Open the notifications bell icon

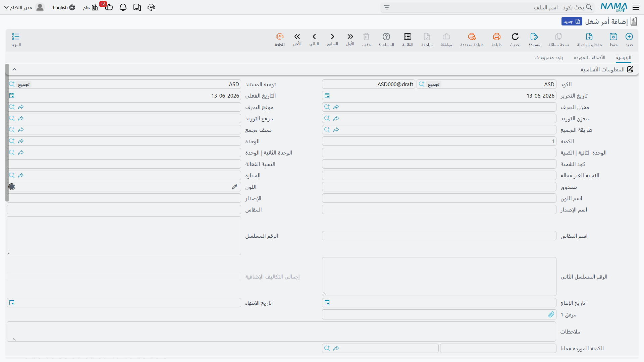123,7
